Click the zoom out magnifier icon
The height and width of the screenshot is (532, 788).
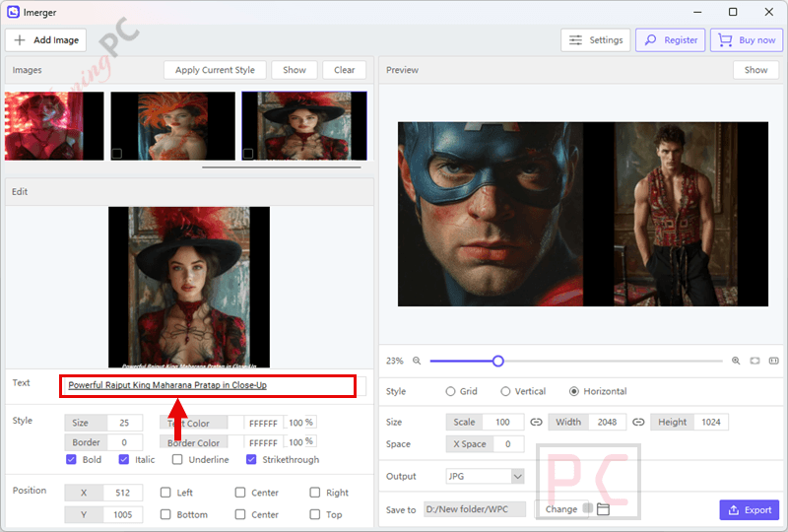(x=417, y=361)
